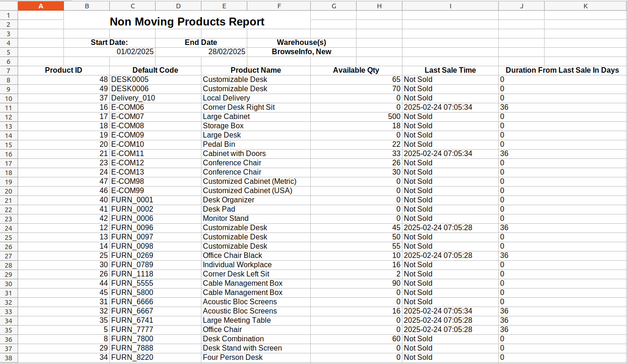Viewport: 627px width, 364px height.
Task: Select the Last Sale Time heading cell
Action: [x=450, y=70]
